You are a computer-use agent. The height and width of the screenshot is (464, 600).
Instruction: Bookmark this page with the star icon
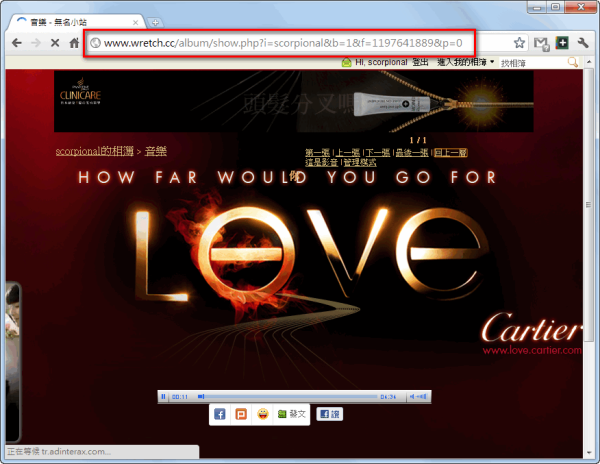pyautogui.click(x=519, y=42)
